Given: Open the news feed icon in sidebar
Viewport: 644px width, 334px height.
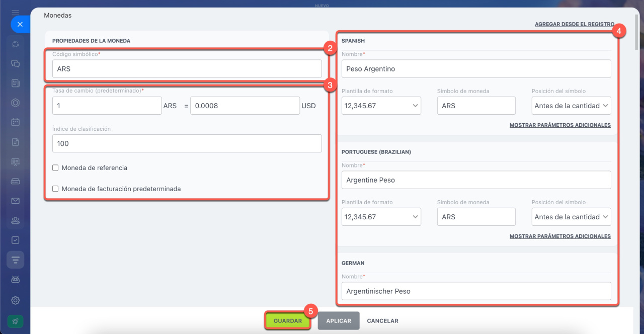Looking at the screenshot, I should pyautogui.click(x=16, y=83).
